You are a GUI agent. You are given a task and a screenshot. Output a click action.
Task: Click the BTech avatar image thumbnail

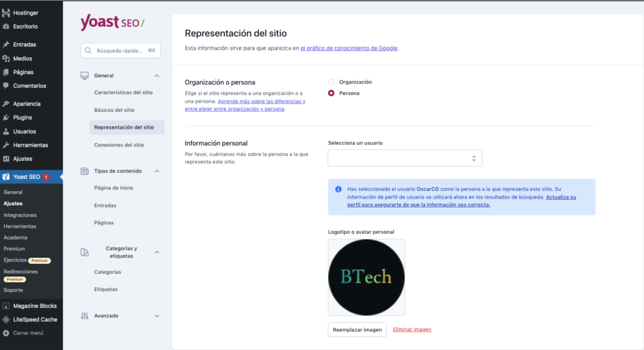pyautogui.click(x=366, y=277)
